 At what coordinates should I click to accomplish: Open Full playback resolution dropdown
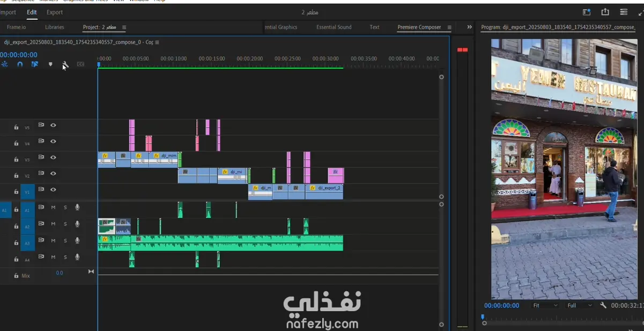tap(580, 305)
